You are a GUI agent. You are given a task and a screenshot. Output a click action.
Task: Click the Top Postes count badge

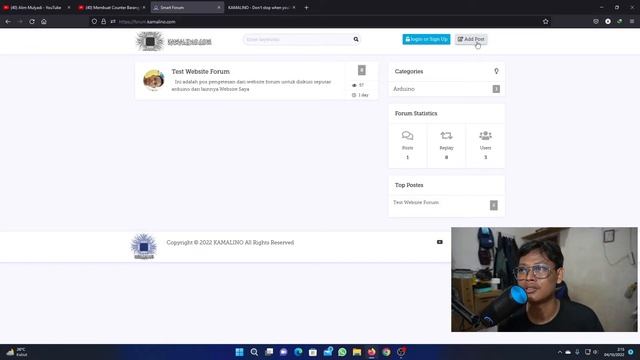tap(493, 205)
